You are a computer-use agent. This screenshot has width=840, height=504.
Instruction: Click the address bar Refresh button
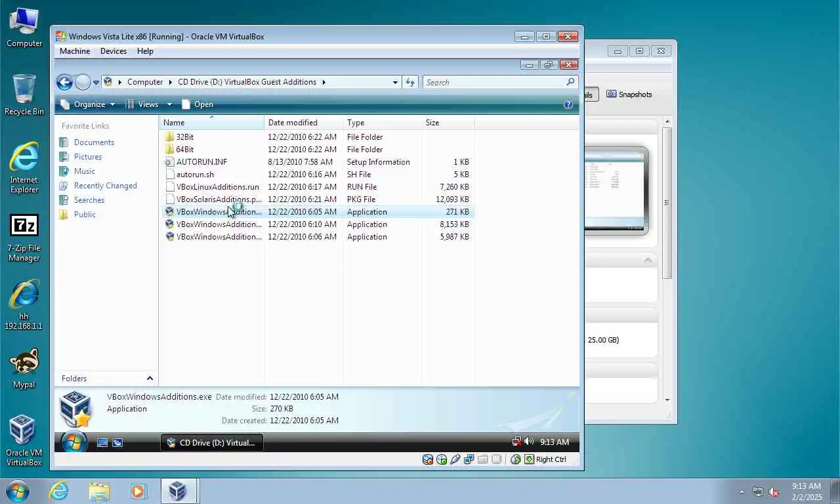pos(410,82)
